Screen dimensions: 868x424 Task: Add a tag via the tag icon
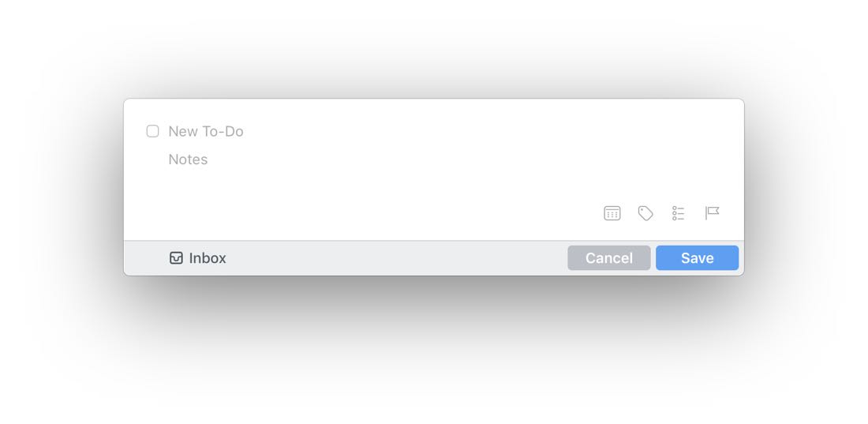click(645, 213)
